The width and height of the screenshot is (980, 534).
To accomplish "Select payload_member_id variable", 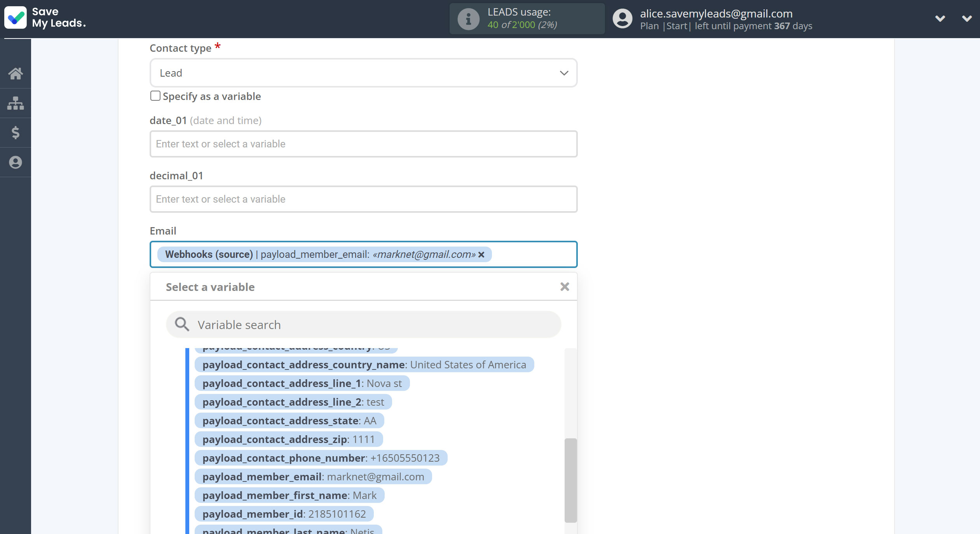I will (x=284, y=514).
